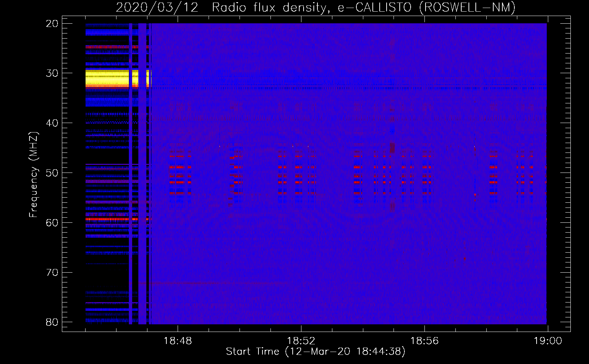Click the 19:00 time tick label
589x364 pixels.
(x=548, y=341)
